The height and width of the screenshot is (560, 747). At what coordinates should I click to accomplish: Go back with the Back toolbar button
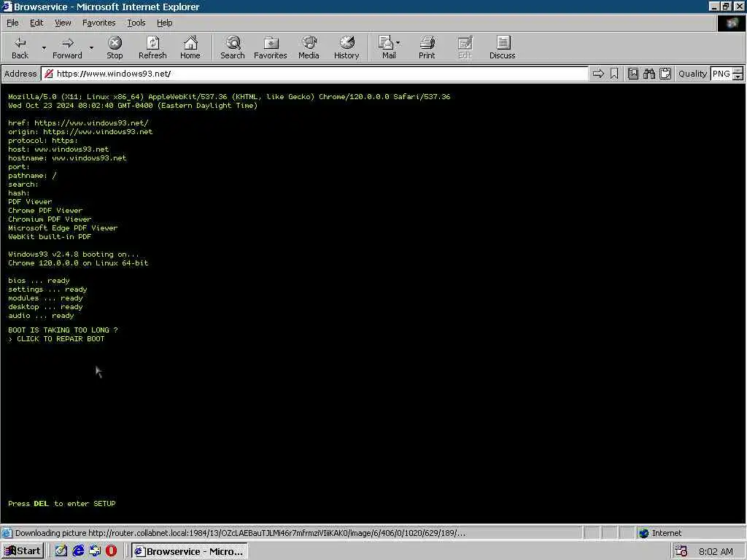coord(20,47)
